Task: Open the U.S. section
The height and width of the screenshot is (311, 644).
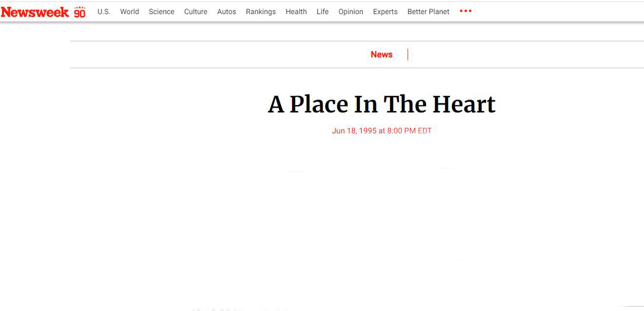Action: (104, 12)
